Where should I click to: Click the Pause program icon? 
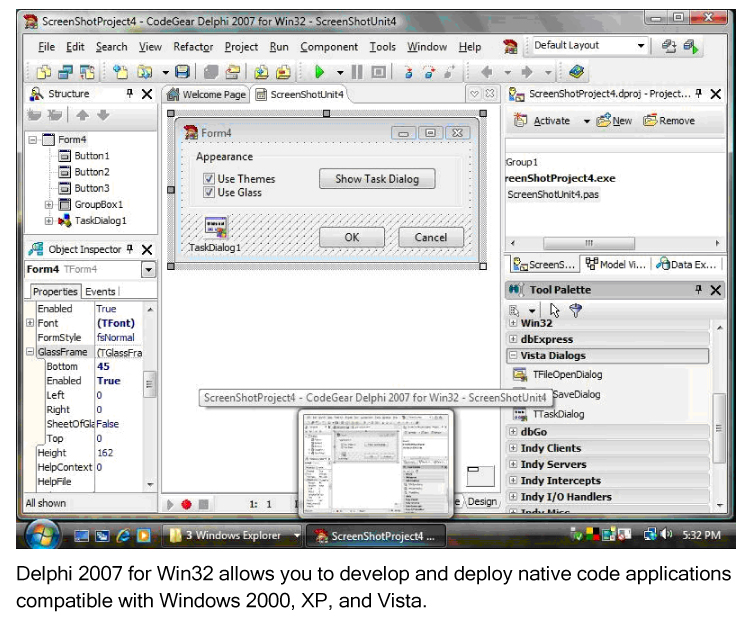(357, 72)
